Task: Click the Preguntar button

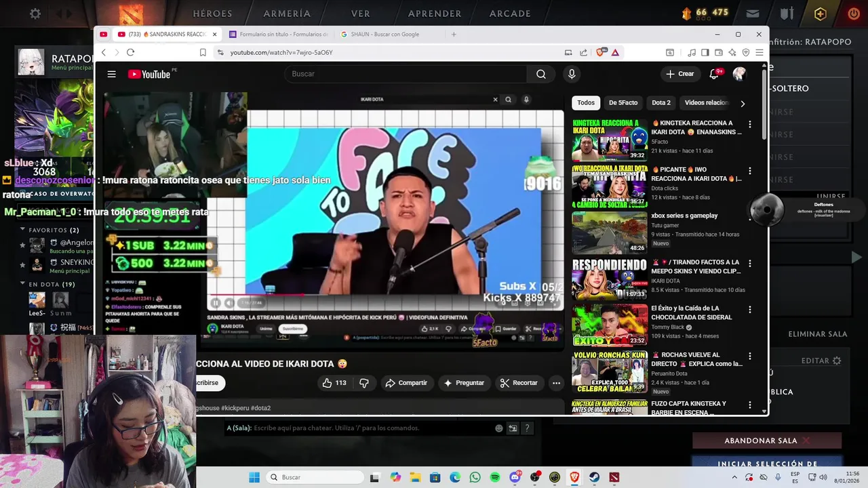Action: [463, 383]
